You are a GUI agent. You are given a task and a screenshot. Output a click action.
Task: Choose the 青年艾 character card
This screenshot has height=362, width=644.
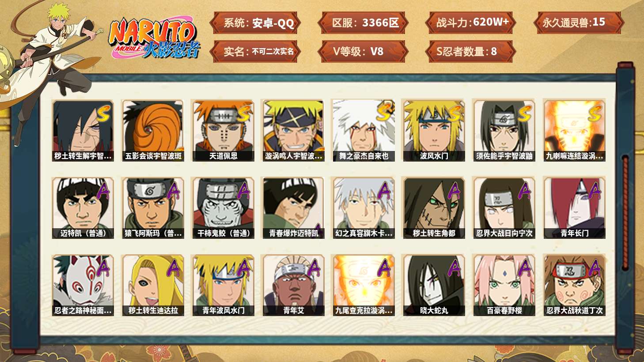(x=293, y=285)
